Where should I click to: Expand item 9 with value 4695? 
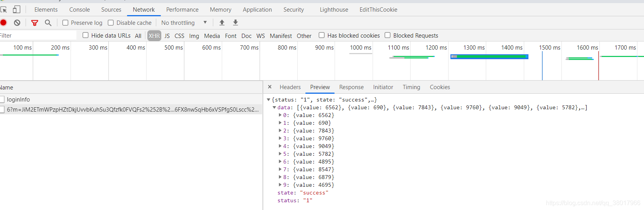(280, 185)
